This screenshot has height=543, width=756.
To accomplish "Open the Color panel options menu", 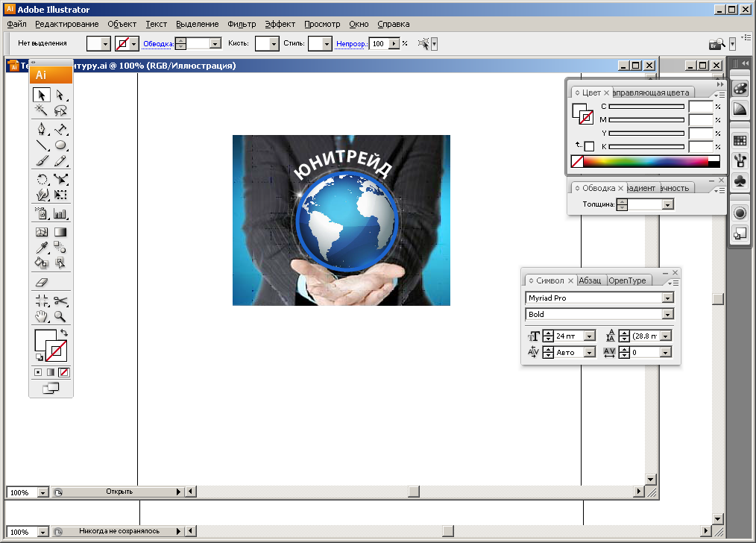I will click(x=719, y=95).
